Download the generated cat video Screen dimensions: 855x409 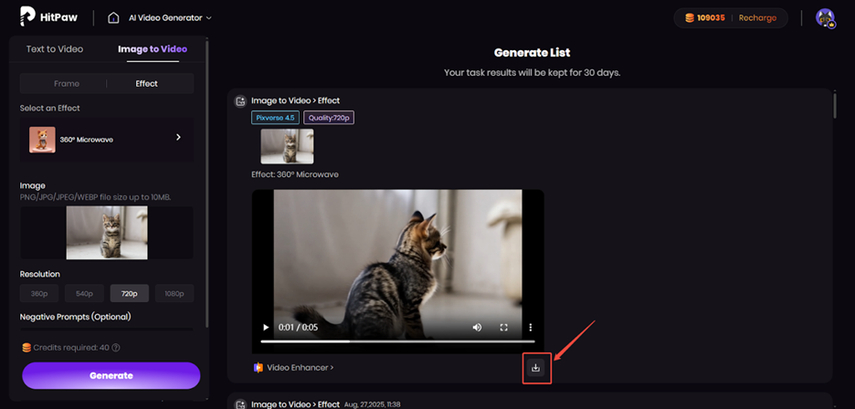[x=536, y=368]
